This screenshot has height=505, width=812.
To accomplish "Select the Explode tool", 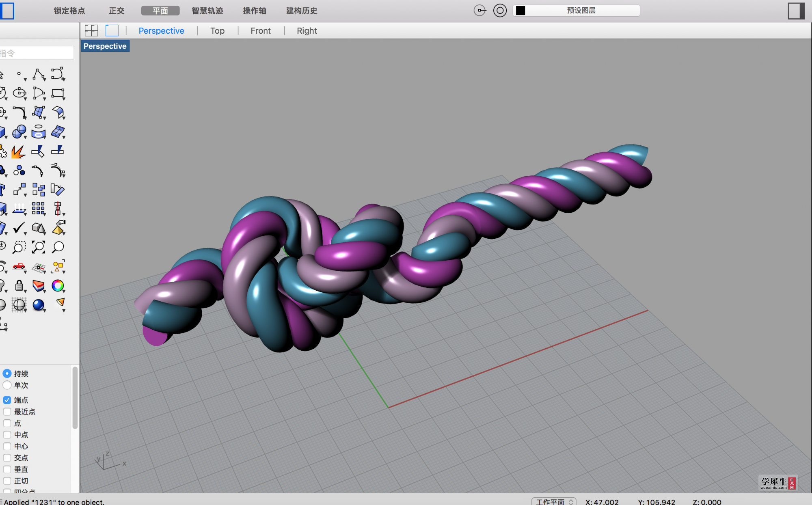I will tap(18, 151).
